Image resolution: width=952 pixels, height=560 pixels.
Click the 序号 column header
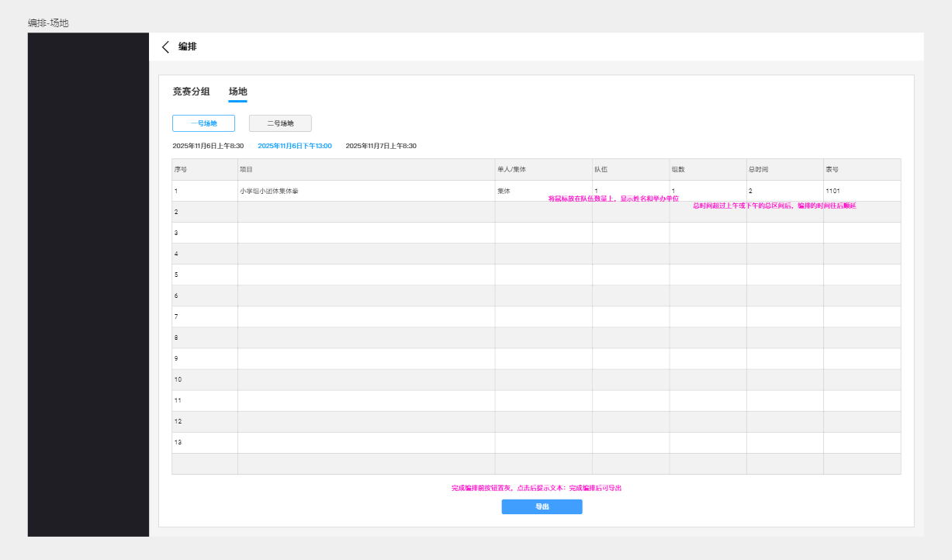click(181, 169)
